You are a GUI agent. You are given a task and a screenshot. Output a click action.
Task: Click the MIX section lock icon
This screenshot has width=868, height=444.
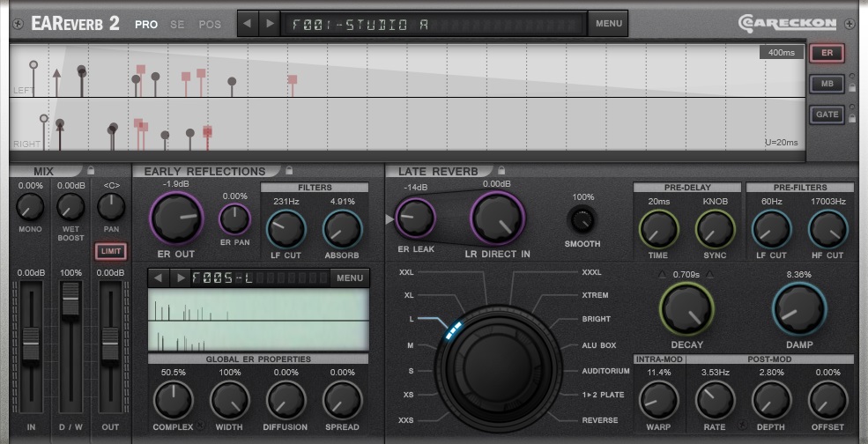pos(90,171)
